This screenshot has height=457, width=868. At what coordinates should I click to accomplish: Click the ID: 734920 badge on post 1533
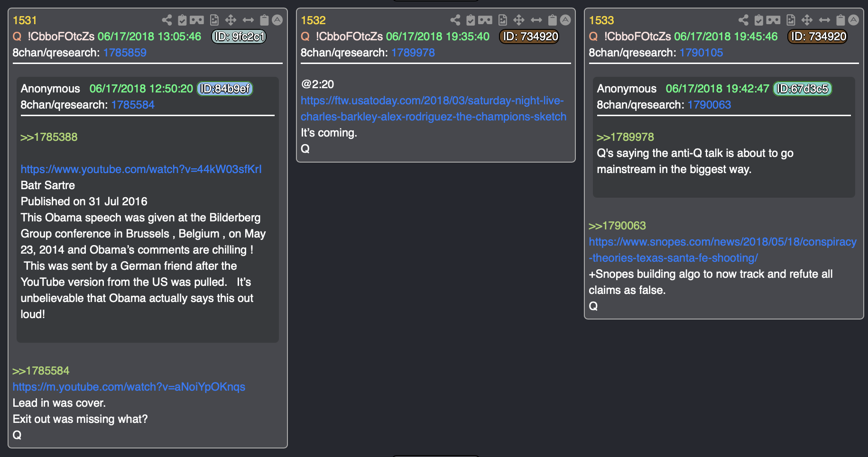tap(818, 37)
